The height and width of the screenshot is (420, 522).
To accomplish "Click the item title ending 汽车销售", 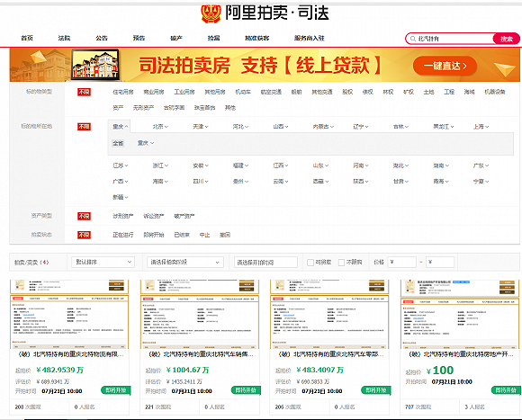I will click(x=201, y=354).
